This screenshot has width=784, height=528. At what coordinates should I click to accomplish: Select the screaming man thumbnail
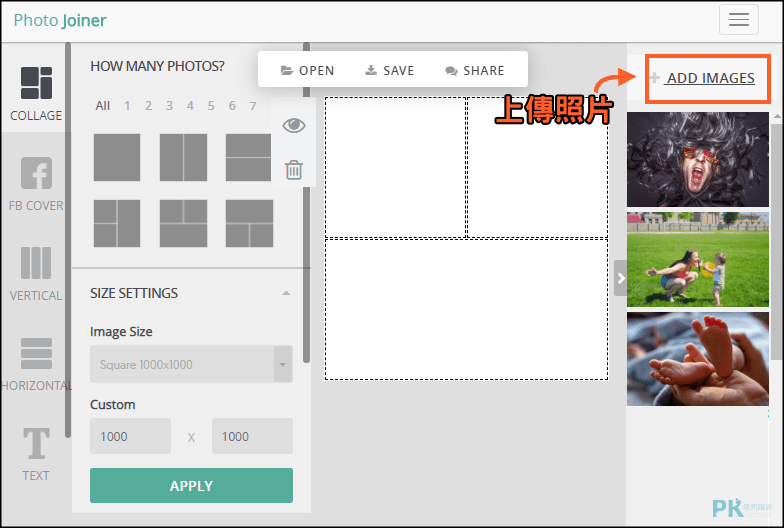pos(698,159)
